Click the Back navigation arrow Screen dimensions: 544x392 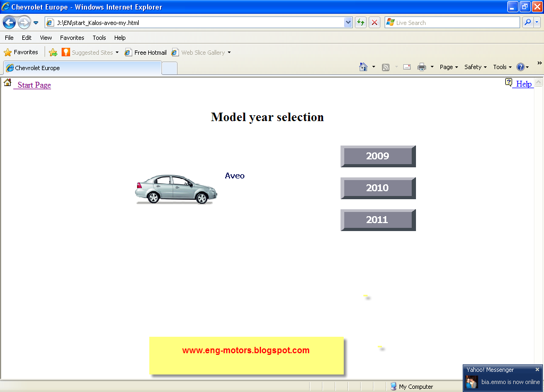(9, 22)
